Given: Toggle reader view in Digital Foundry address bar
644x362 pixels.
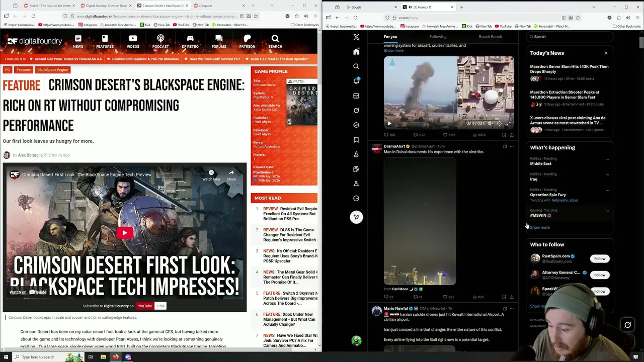Looking at the screenshot, I should 242,16.
